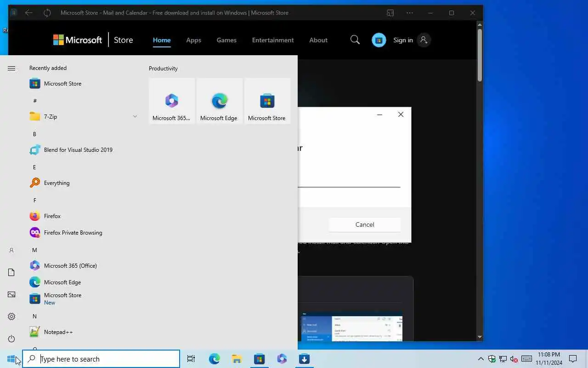Click the Store page vertical scrollbar thumb
The width and height of the screenshot is (588, 368).
480,55
